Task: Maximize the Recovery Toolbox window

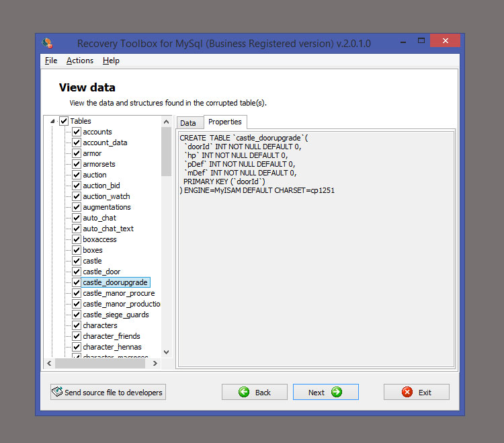Action: tap(421, 41)
